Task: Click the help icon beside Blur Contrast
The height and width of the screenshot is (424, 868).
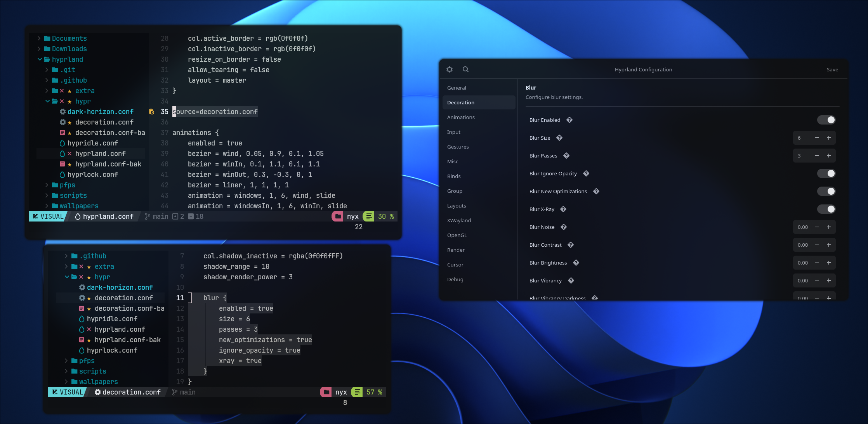Action: 571,245
